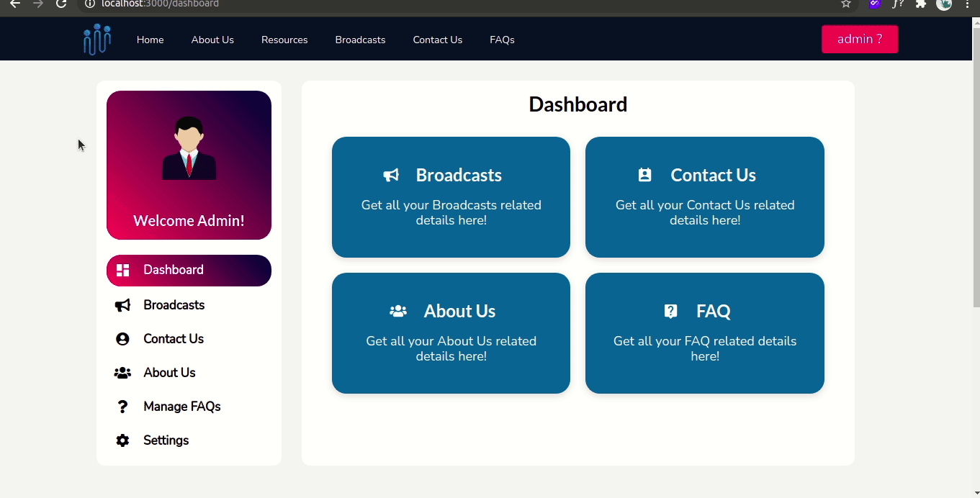Open About Us in the navbar
The width and height of the screenshot is (980, 498).
point(212,40)
